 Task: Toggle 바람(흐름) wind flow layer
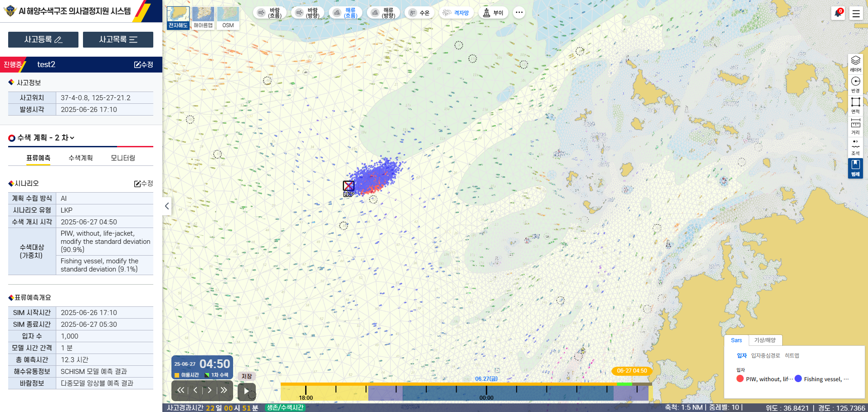tap(269, 13)
